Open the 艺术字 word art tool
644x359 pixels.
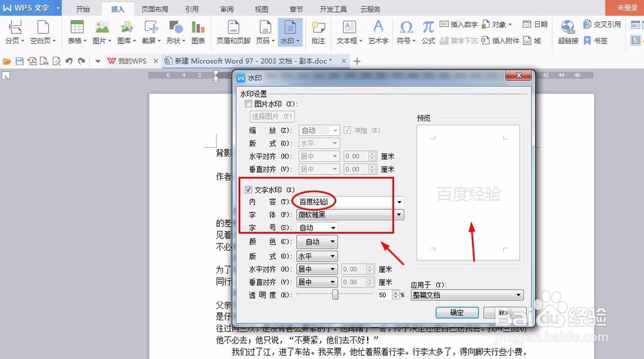pos(378,32)
